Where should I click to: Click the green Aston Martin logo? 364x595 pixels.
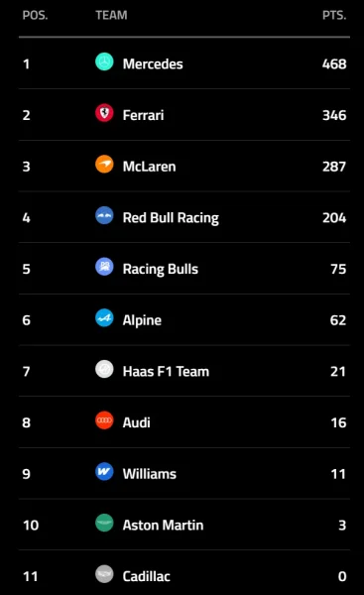pos(104,523)
